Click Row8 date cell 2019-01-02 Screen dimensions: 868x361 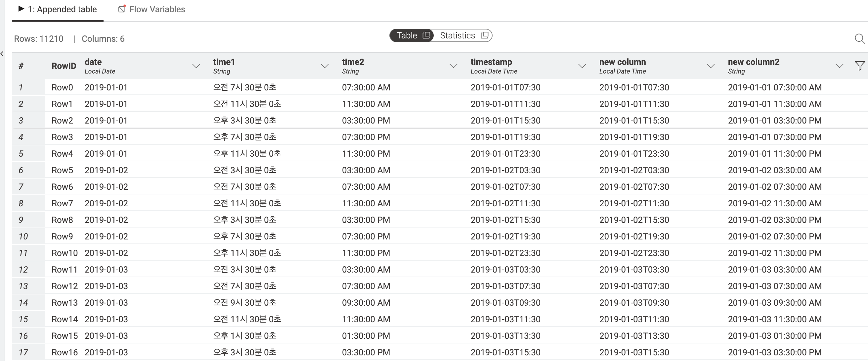pos(106,220)
